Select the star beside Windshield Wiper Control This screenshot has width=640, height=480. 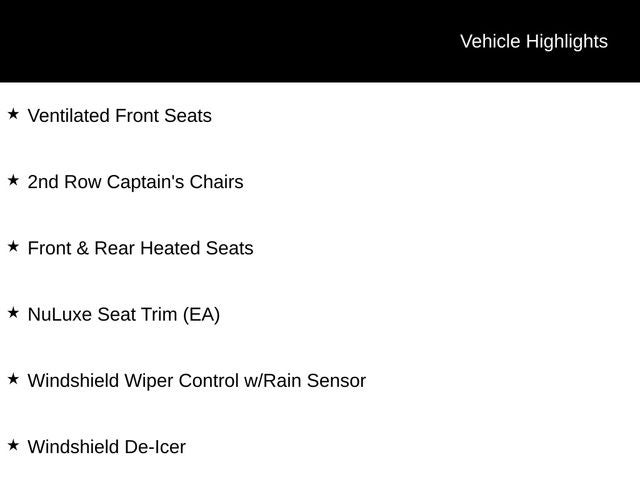[x=13, y=379]
